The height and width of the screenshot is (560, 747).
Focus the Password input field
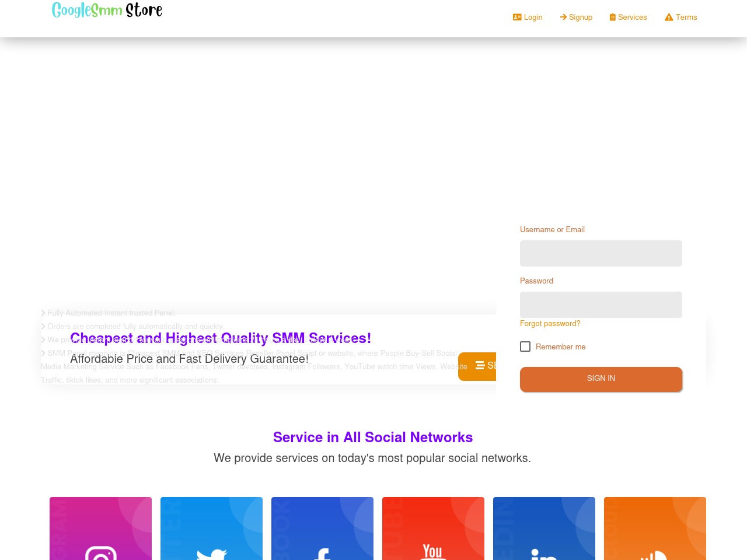(x=601, y=304)
